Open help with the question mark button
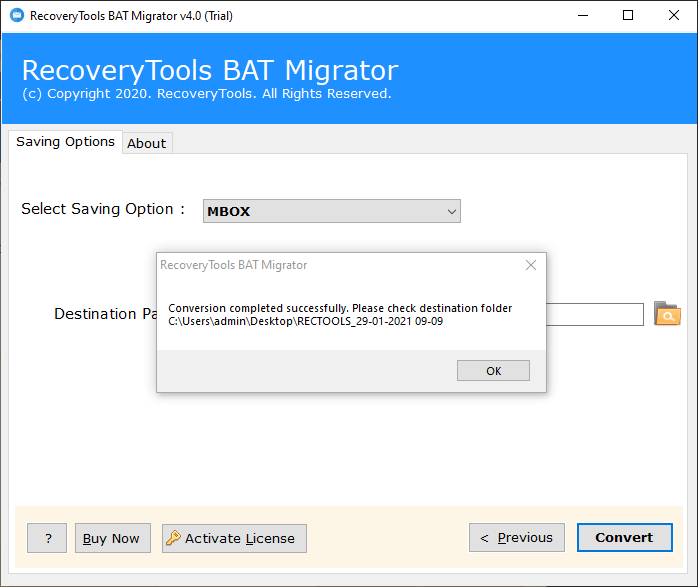This screenshot has height=587, width=698. click(x=47, y=538)
